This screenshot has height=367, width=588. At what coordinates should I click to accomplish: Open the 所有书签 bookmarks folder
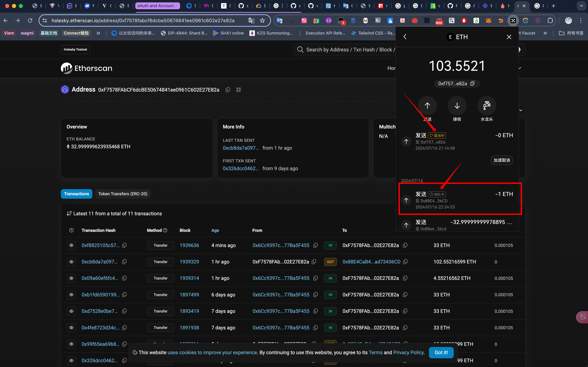(x=571, y=33)
